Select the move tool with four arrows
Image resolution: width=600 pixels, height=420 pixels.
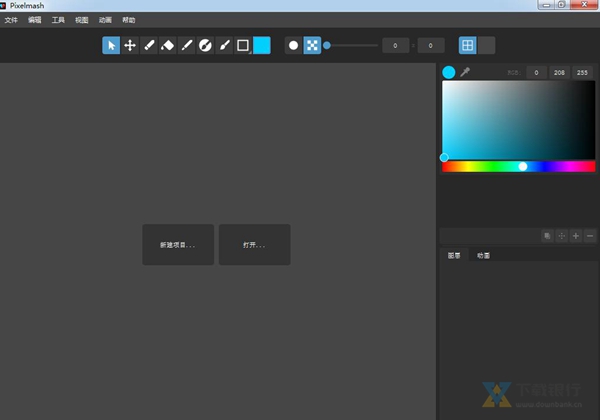(x=130, y=46)
